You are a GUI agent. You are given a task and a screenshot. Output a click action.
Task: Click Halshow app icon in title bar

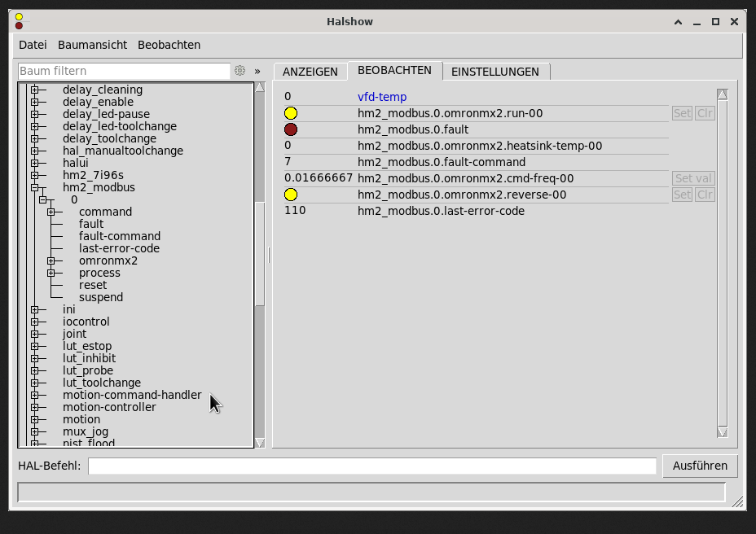tap(19, 21)
